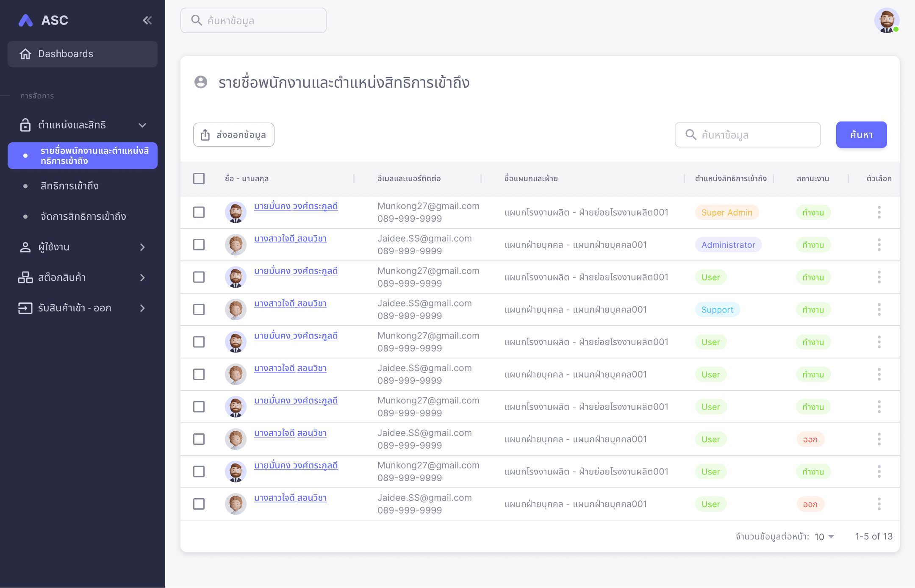Click the สต๊อกสินค้า stock icon

pyautogui.click(x=25, y=277)
